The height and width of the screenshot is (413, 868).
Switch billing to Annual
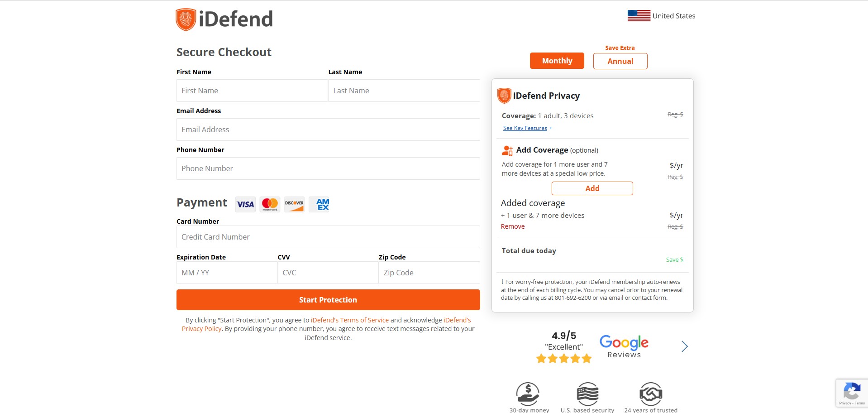click(620, 61)
